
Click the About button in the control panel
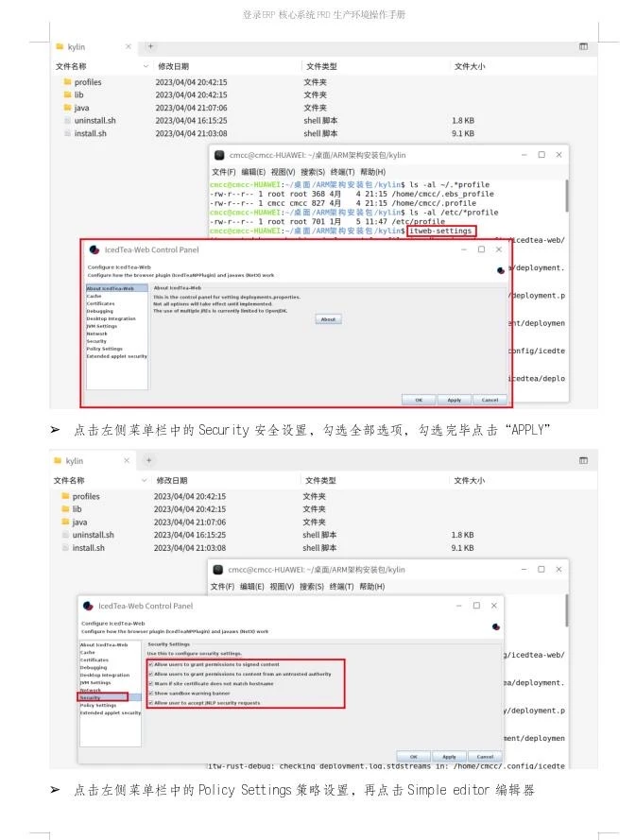click(x=328, y=319)
